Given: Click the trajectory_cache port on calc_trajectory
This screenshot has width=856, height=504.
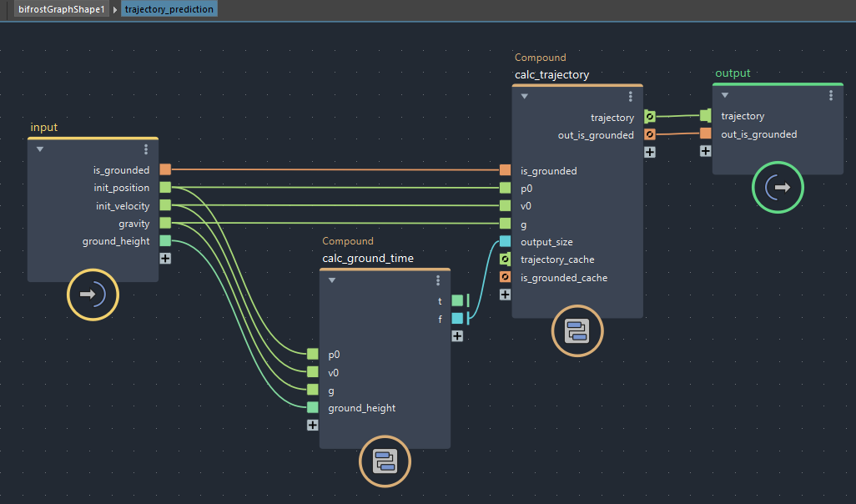Looking at the screenshot, I should [505, 260].
